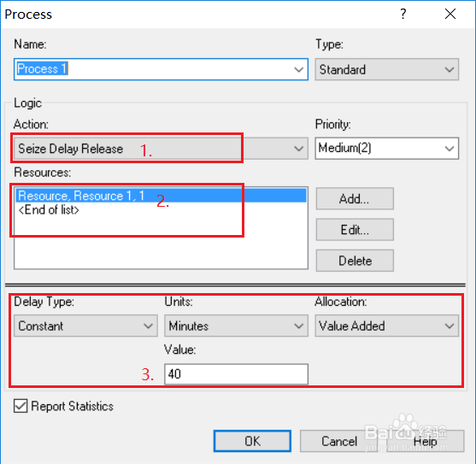Toggle the Report Statistics checkbox
Viewport: 476px width, 464px height.
21,406
